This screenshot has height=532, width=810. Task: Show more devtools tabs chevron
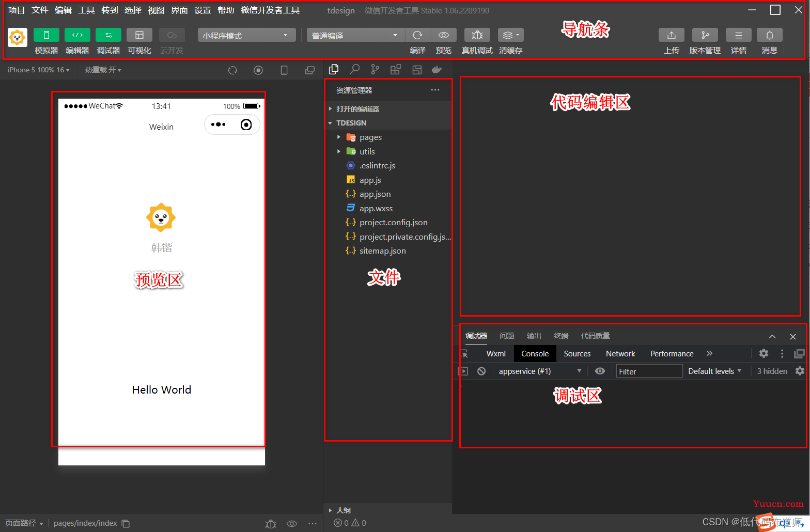click(x=710, y=353)
